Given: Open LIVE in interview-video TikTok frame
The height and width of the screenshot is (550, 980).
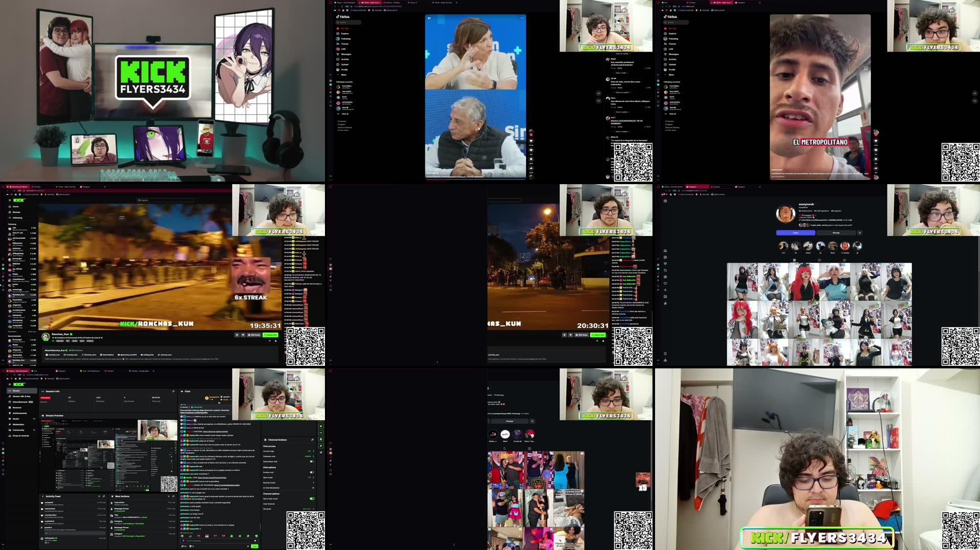Looking at the screenshot, I should (341, 49).
